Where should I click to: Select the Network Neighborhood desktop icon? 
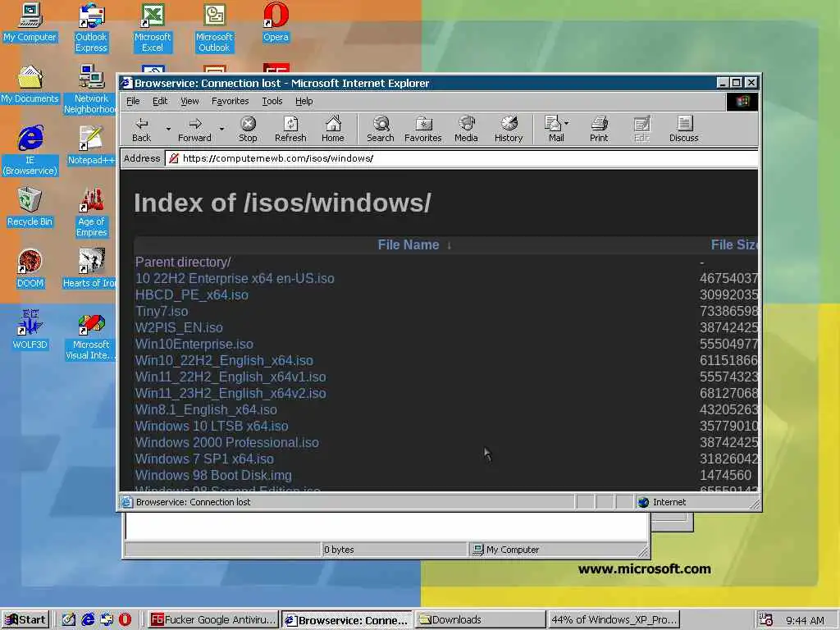click(x=90, y=89)
